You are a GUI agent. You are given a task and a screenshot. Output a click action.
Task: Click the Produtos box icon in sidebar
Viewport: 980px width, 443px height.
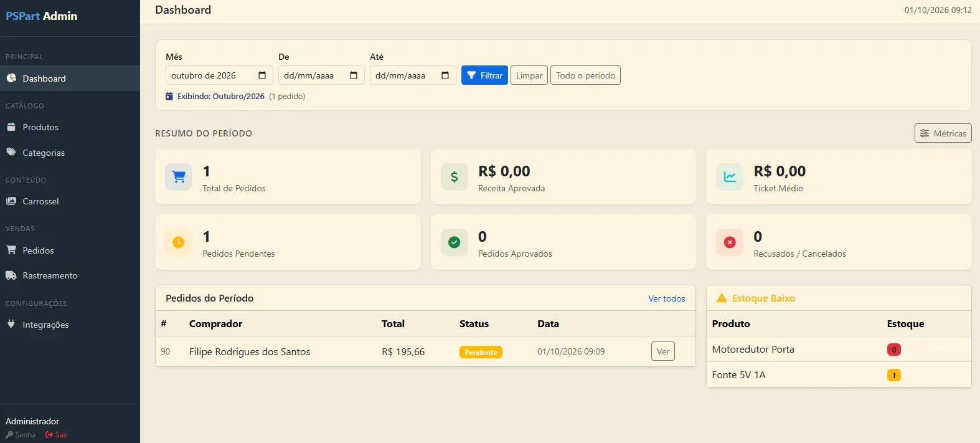[x=11, y=127]
